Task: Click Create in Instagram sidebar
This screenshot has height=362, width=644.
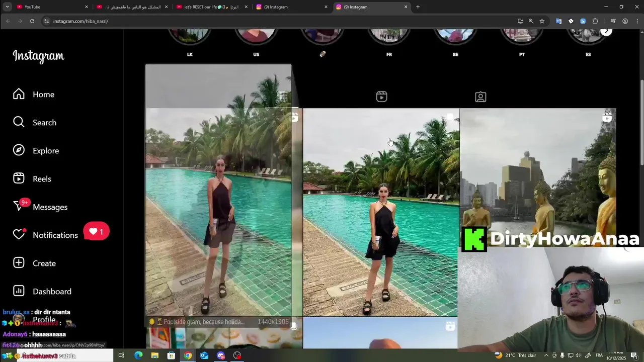Action: point(34,263)
